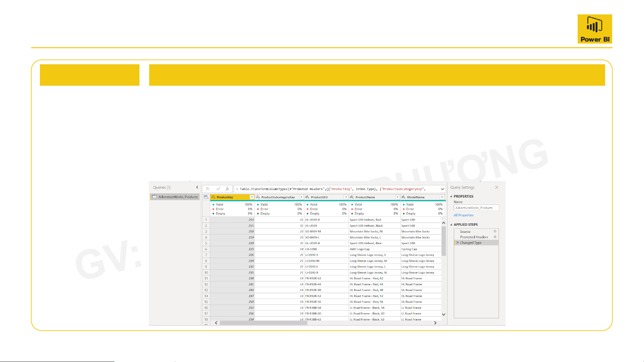This screenshot has height=362, width=644.
Task: Select the Promoted Headers applied step
Action: tap(474, 237)
